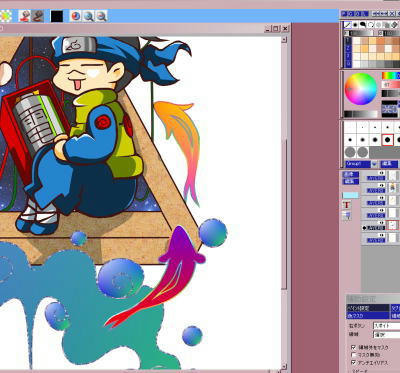Click the rainbow hue bar

click(391, 76)
